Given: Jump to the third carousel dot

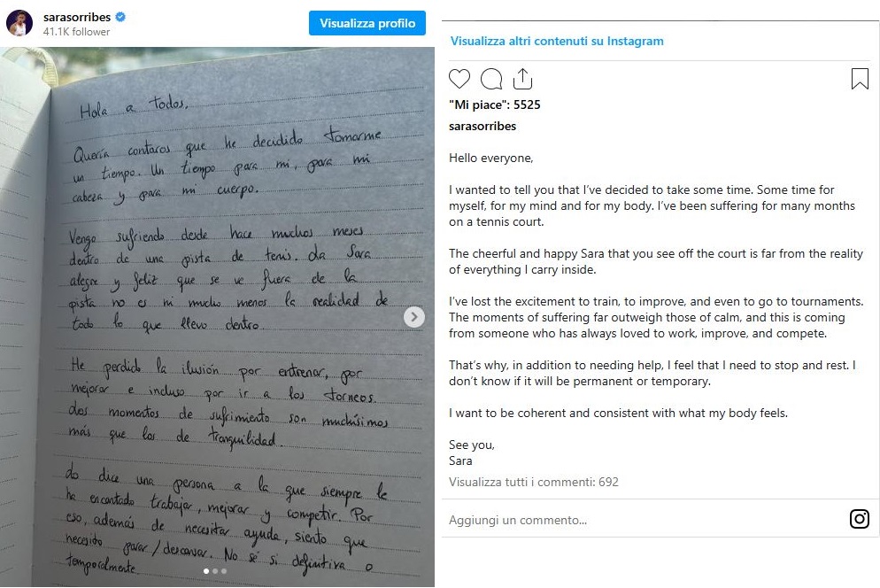Looking at the screenshot, I should click(224, 571).
